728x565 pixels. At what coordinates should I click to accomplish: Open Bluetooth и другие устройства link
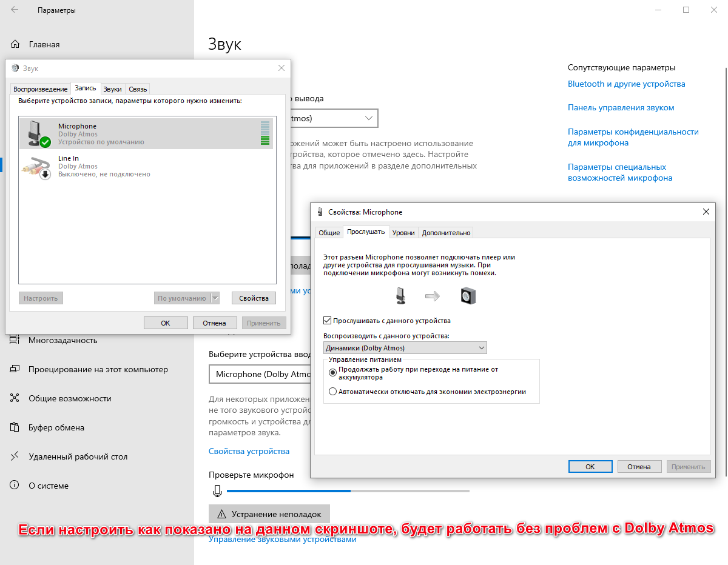point(627,84)
